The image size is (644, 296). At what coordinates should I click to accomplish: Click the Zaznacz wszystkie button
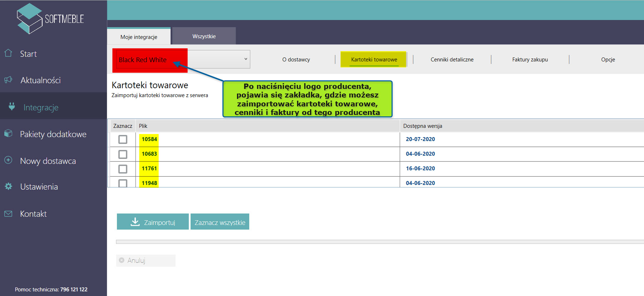click(x=220, y=222)
